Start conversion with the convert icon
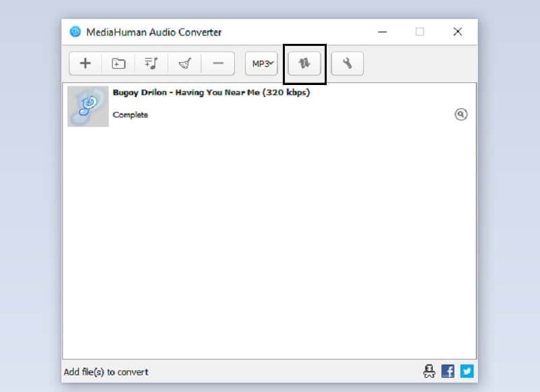 (x=304, y=63)
